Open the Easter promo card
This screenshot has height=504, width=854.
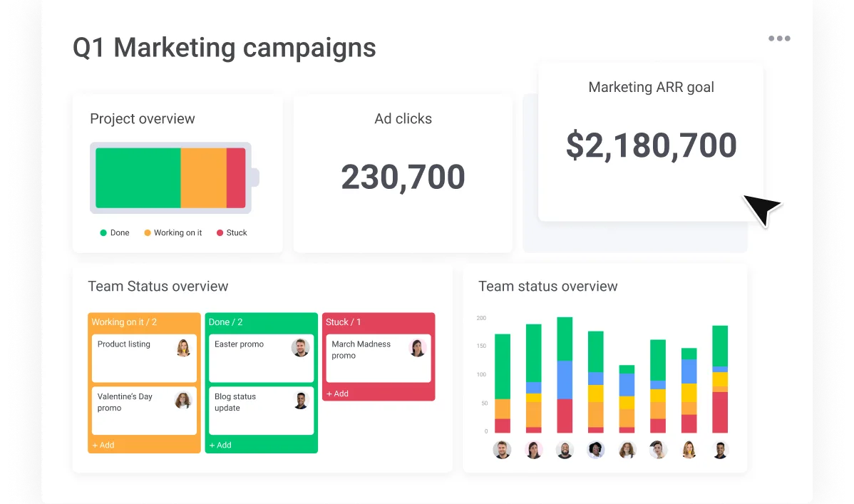(262, 358)
